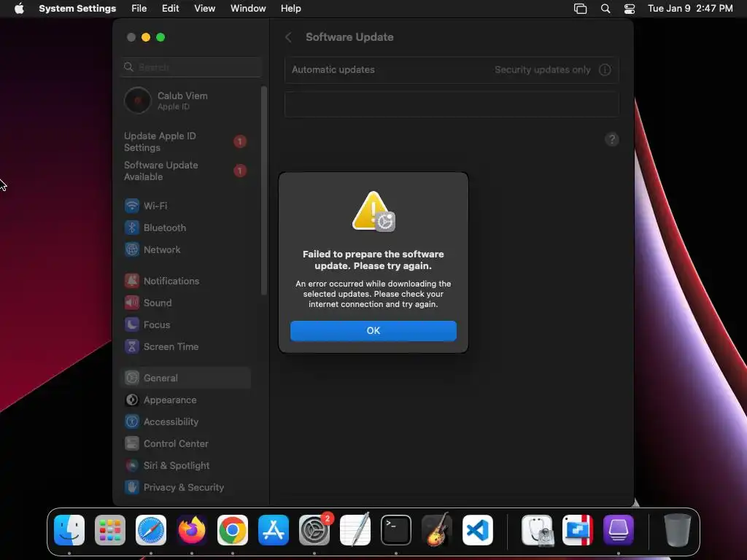Launch Firefox from the Dock

point(192,530)
